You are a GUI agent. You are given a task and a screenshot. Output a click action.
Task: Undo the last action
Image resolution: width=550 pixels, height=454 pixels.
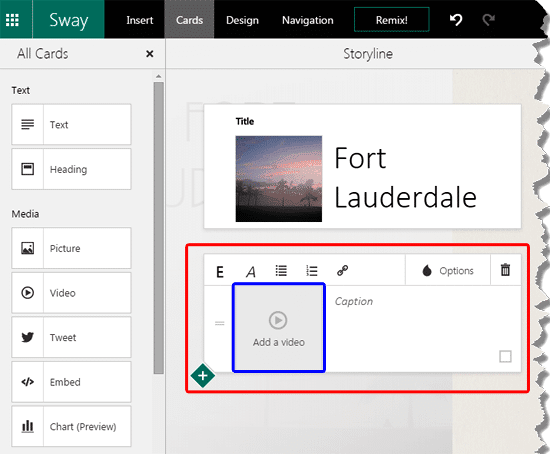pyautogui.click(x=456, y=20)
